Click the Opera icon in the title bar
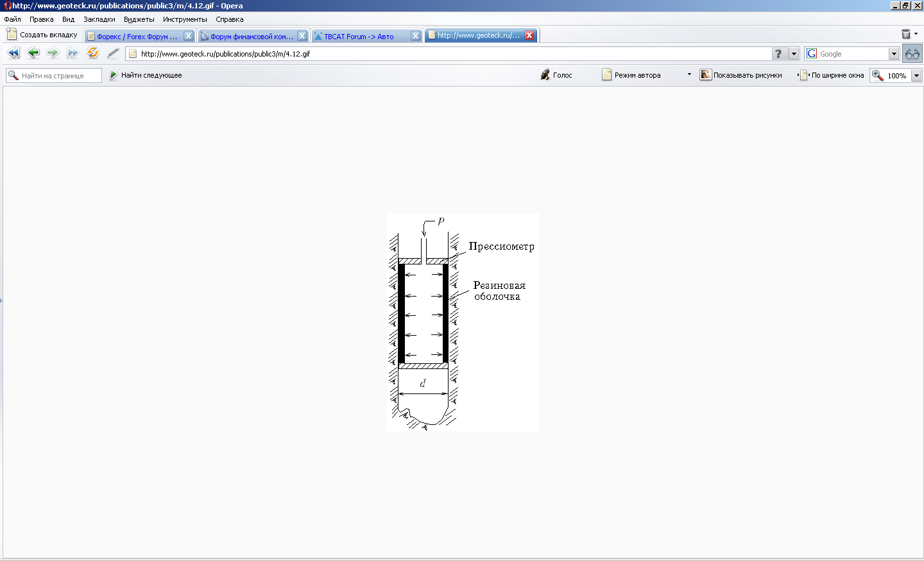 tap(7, 6)
